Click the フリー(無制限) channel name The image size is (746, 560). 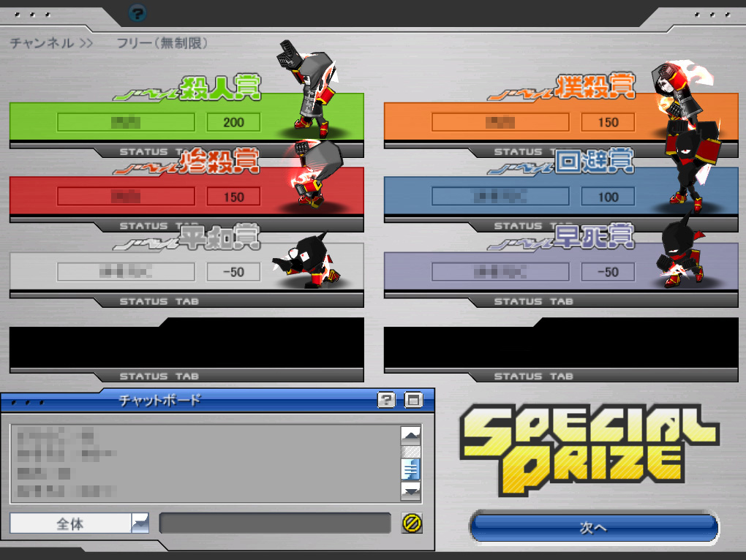(162, 43)
